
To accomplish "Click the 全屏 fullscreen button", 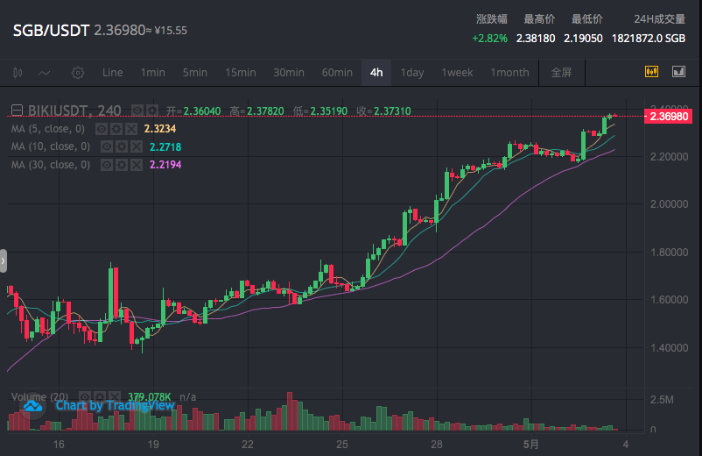I will [561, 73].
